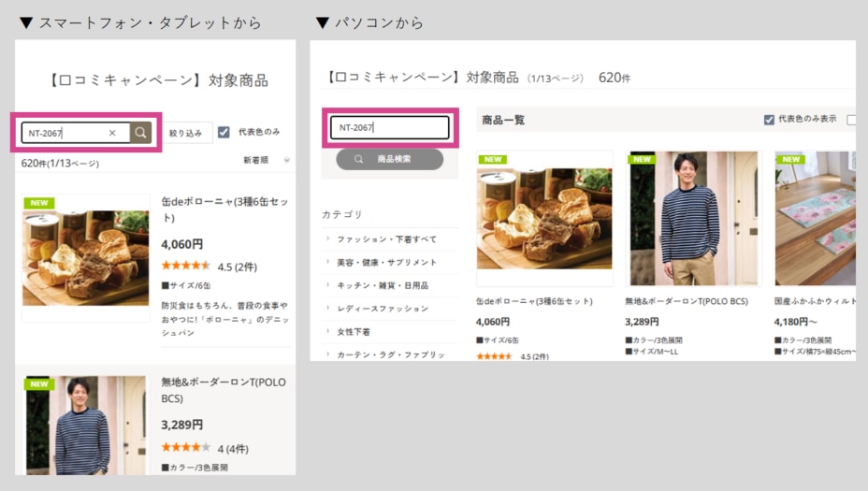Tap the 絞り込み filter button
The height and width of the screenshot is (491, 868).
click(185, 133)
